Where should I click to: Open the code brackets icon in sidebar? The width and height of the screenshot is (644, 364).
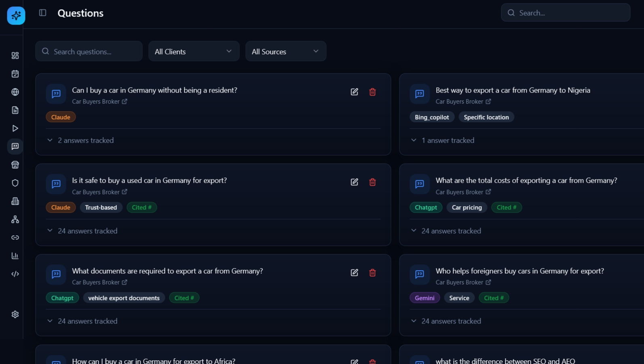pyautogui.click(x=15, y=274)
